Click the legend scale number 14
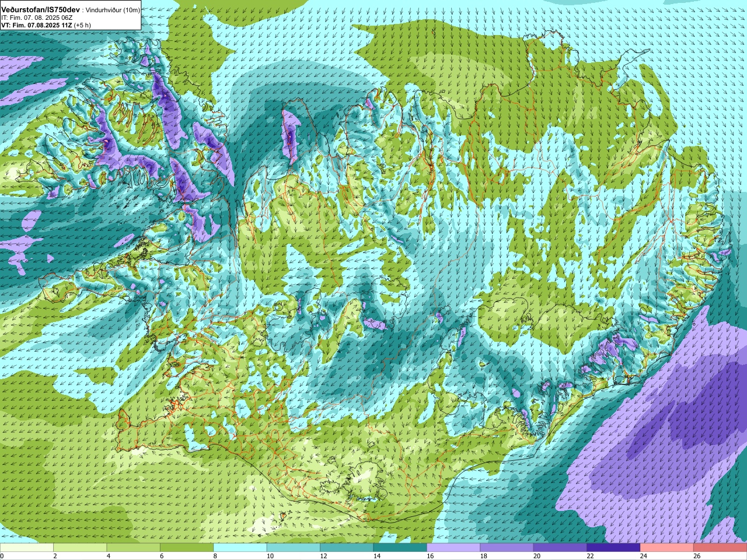Image resolution: width=747 pixels, height=560 pixels. click(x=376, y=556)
